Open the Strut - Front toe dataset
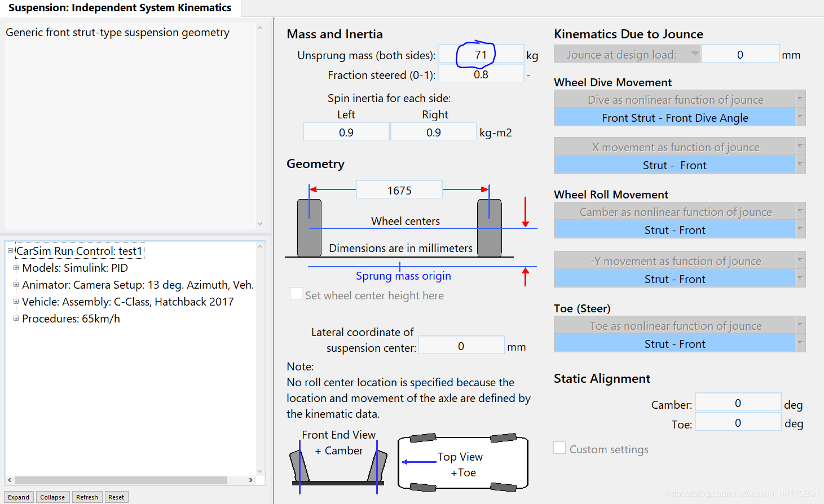This screenshot has width=824, height=504. click(675, 343)
